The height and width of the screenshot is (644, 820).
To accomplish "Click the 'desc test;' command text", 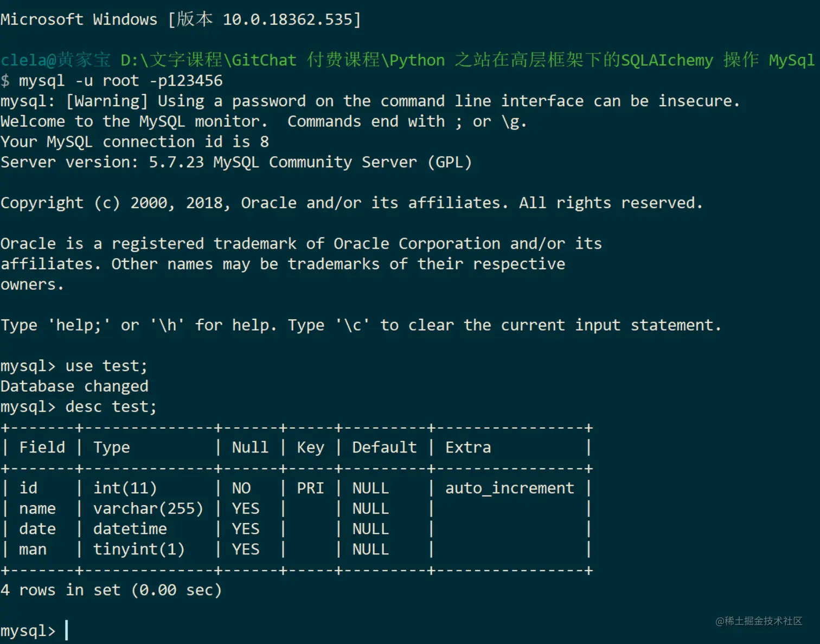I will pyautogui.click(x=111, y=407).
